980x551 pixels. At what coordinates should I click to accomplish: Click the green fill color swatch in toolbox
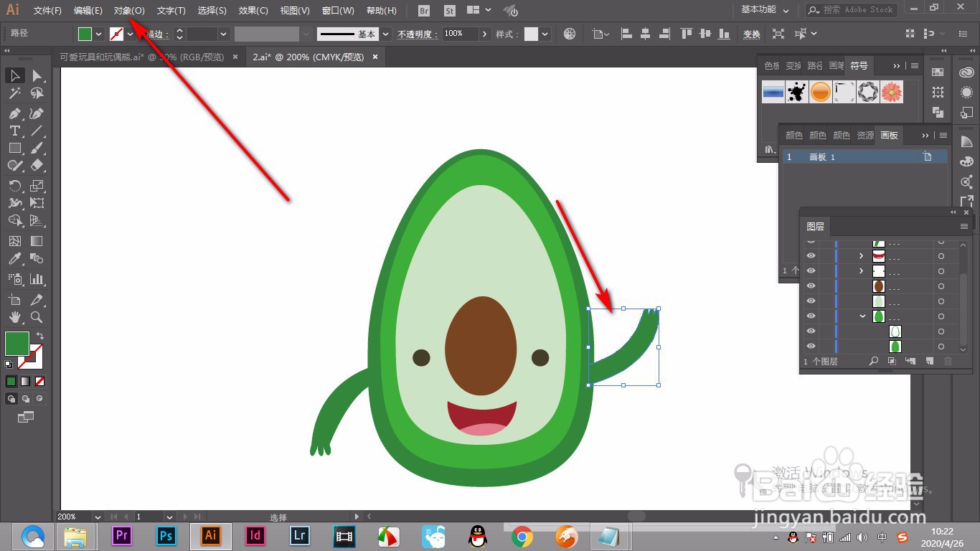coord(17,344)
